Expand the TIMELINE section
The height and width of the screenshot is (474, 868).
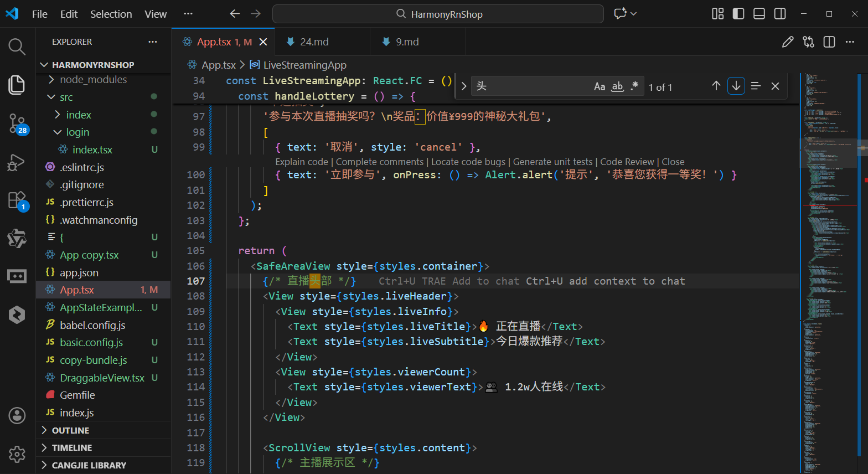coord(72,447)
